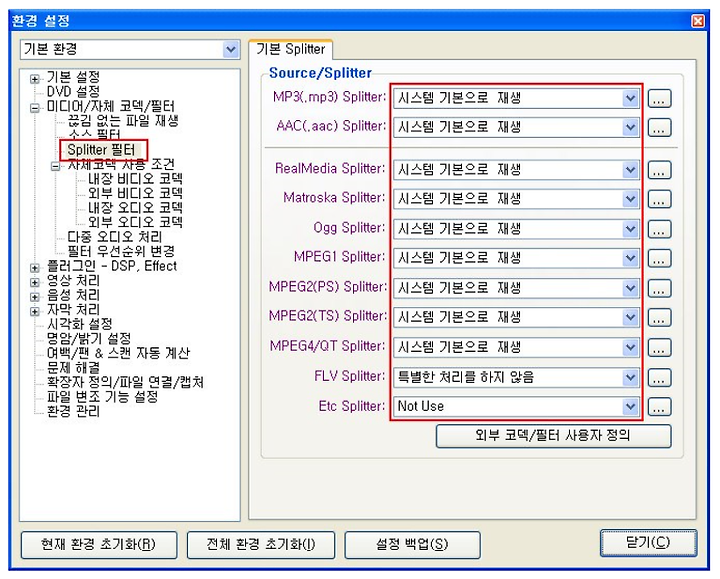Select 내장 오디오 코덱 tree item
This screenshot has width=720, height=579.
coord(135,208)
